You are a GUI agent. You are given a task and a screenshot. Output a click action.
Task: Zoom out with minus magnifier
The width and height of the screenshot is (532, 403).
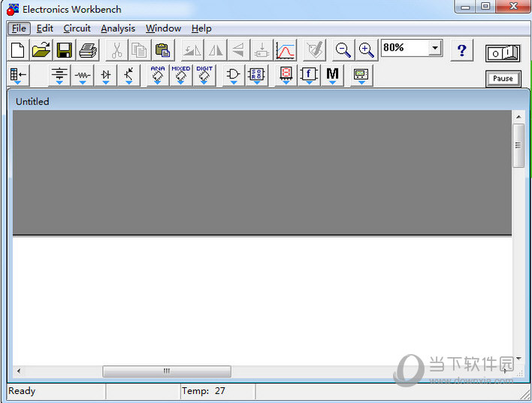(x=343, y=50)
